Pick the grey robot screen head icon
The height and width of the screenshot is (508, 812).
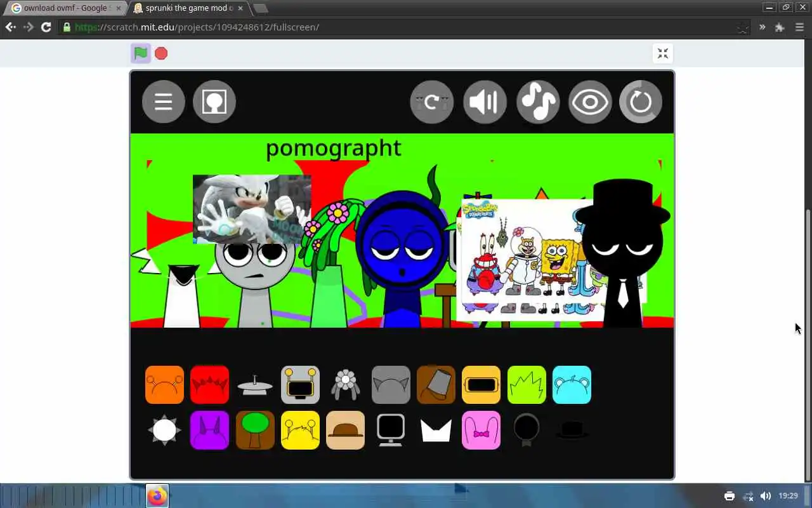tap(300, 385)
